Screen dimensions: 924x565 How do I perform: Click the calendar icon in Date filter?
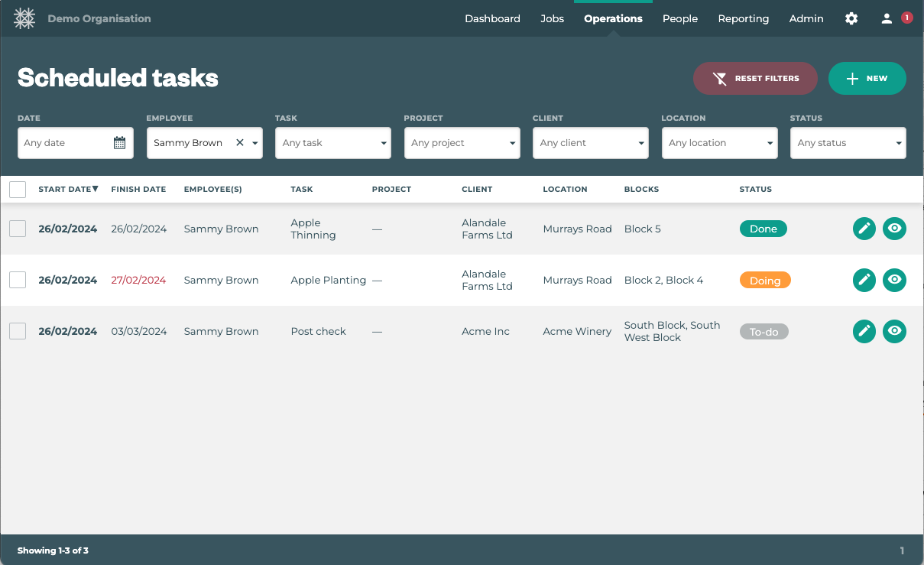tap(119, 143)
